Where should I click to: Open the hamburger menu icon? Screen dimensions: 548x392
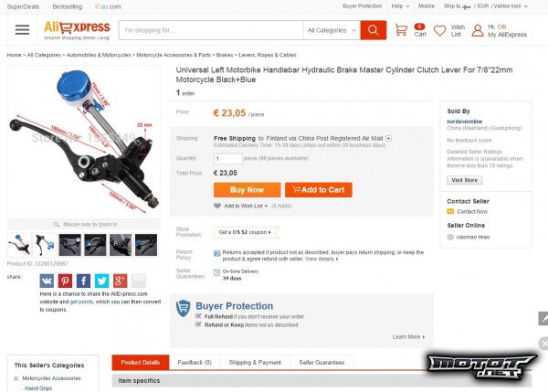(x=22, y=30)
